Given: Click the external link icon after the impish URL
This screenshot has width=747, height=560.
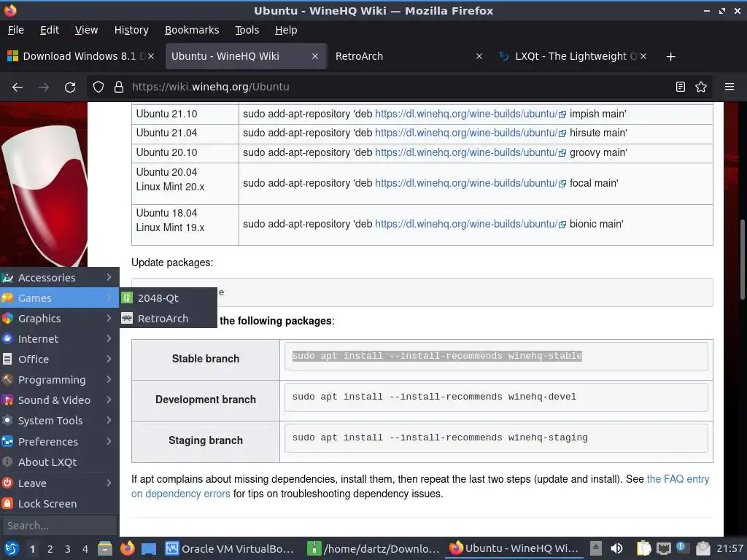Looking at the screenshot, I should (x=562, y=114).
